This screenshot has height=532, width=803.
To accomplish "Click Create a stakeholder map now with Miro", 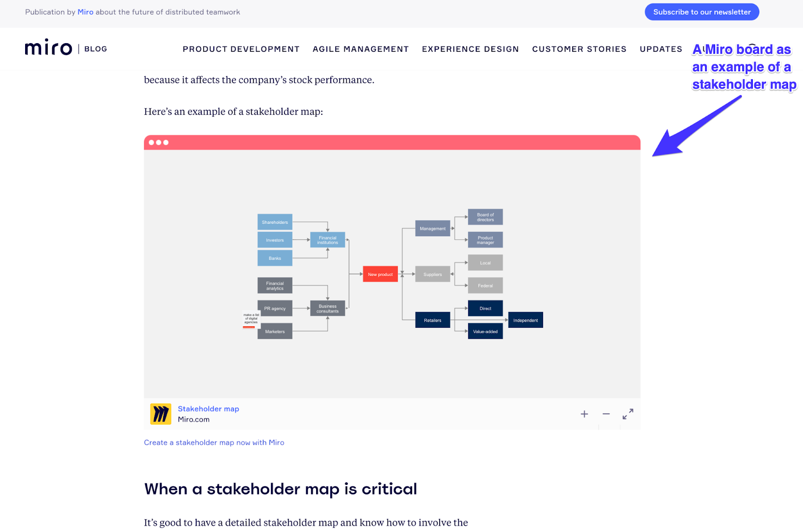I will [x=214, y=442].
